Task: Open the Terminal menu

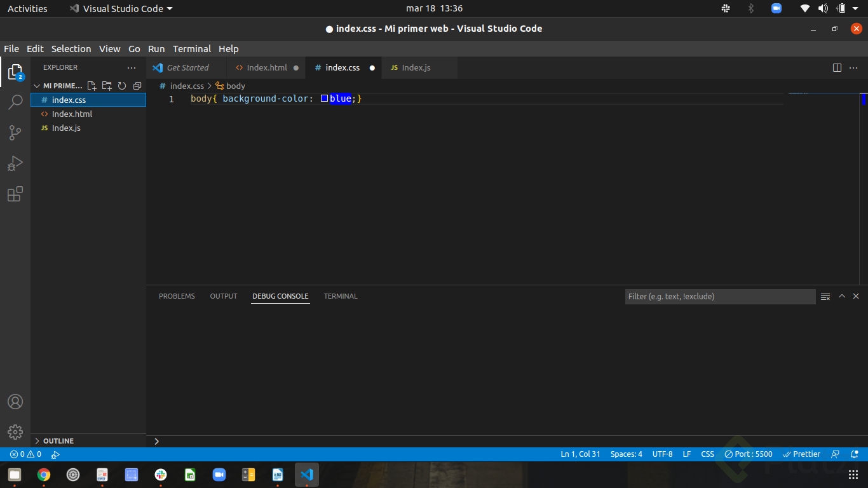Action: (191, 48)
